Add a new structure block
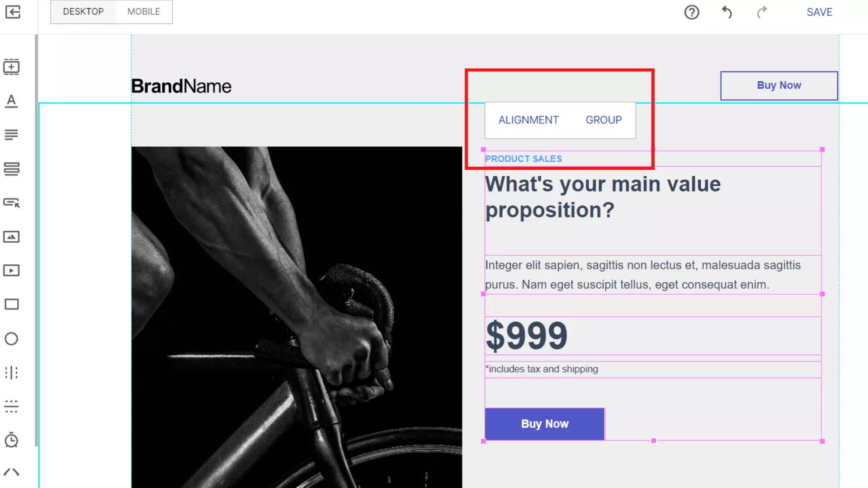Image resolution: width=868 pixels, height=488 pixels. 11,66
